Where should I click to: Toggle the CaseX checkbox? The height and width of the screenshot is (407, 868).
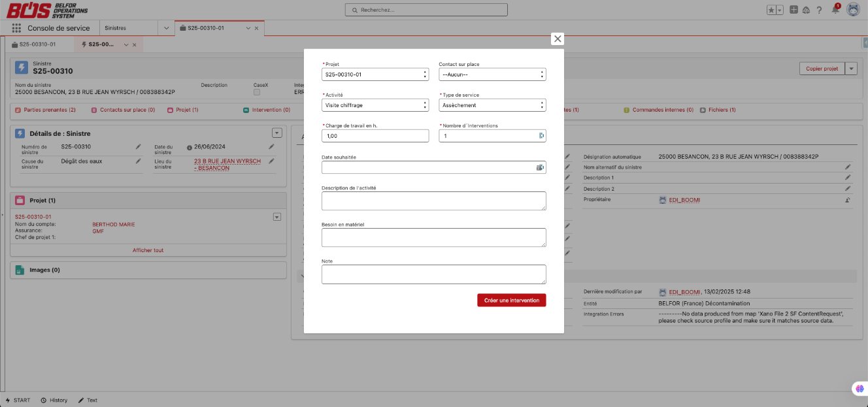click(257, 92)
